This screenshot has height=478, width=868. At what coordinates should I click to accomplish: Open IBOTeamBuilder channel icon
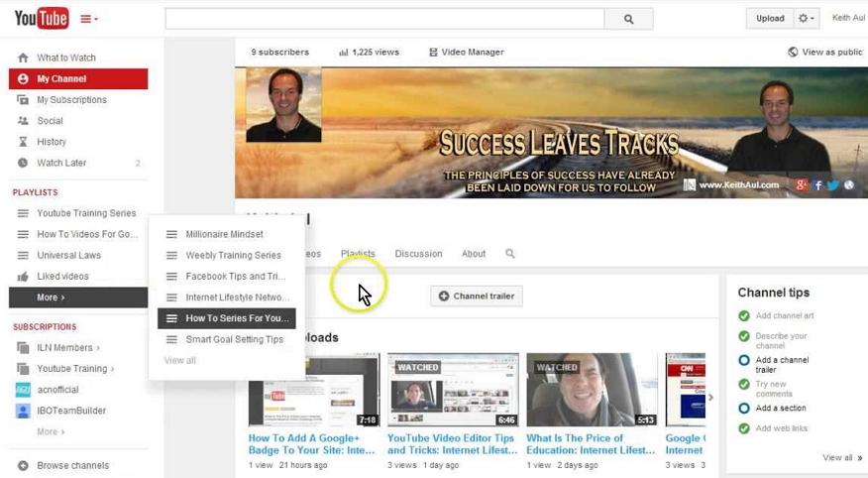pos(23,411)
